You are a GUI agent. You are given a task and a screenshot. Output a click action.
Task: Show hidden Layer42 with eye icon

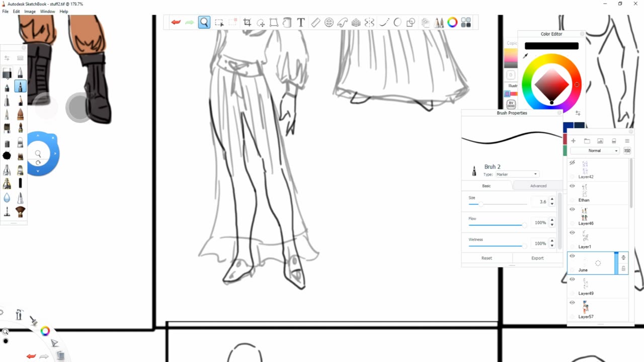click(572, 163)
